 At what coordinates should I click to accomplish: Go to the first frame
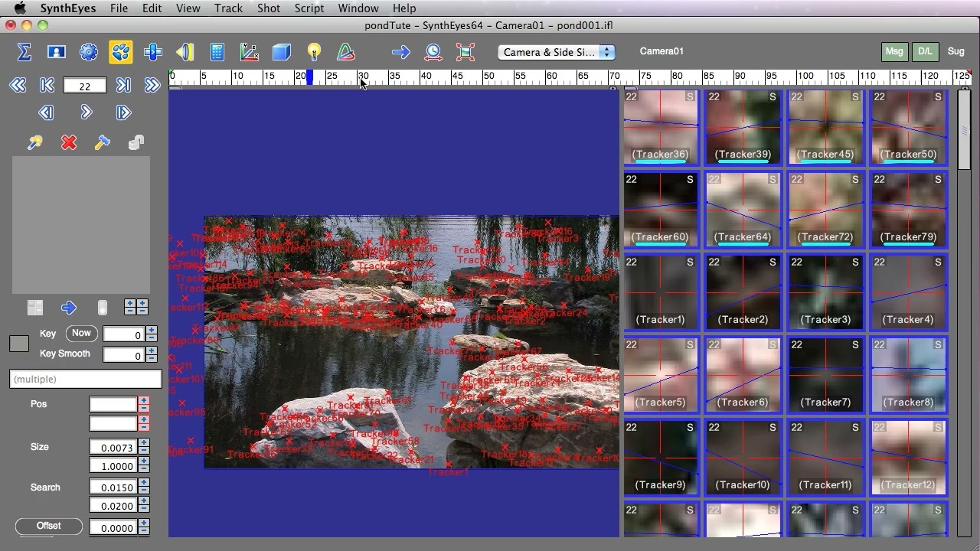[47, 86]
